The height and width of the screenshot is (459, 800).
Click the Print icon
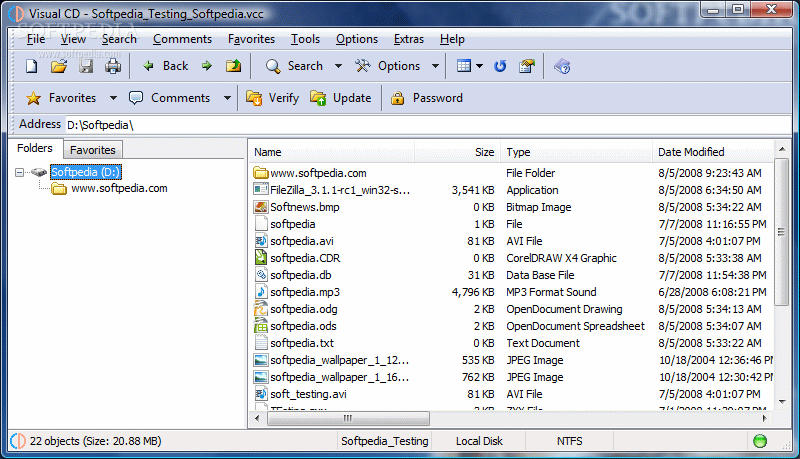(113, 66)
